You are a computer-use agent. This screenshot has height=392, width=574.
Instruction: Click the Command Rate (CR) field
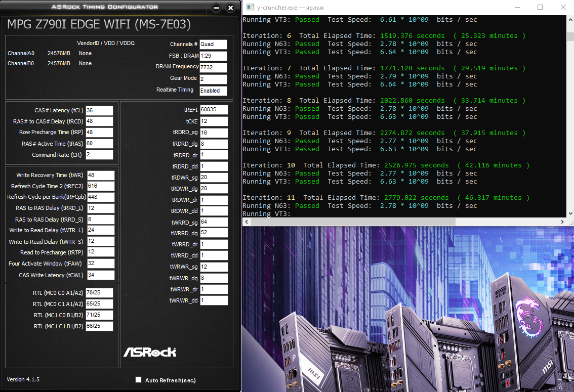[x=99, y=155]
